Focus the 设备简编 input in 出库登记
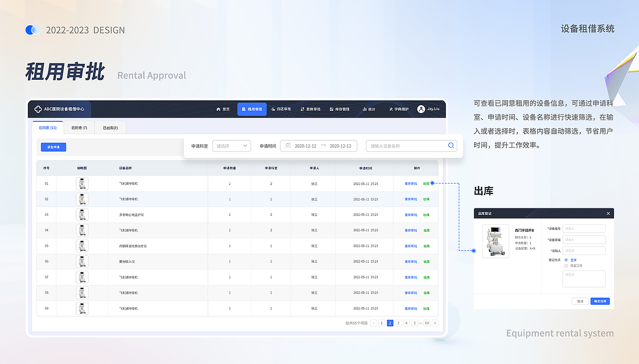 pyautogui.click(x=584, y=240)
